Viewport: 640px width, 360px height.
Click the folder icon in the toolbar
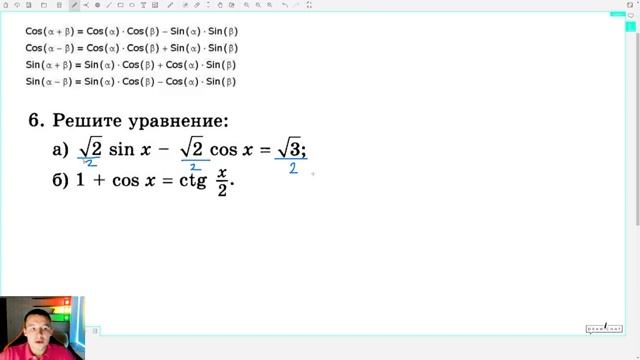coord(44,5)
